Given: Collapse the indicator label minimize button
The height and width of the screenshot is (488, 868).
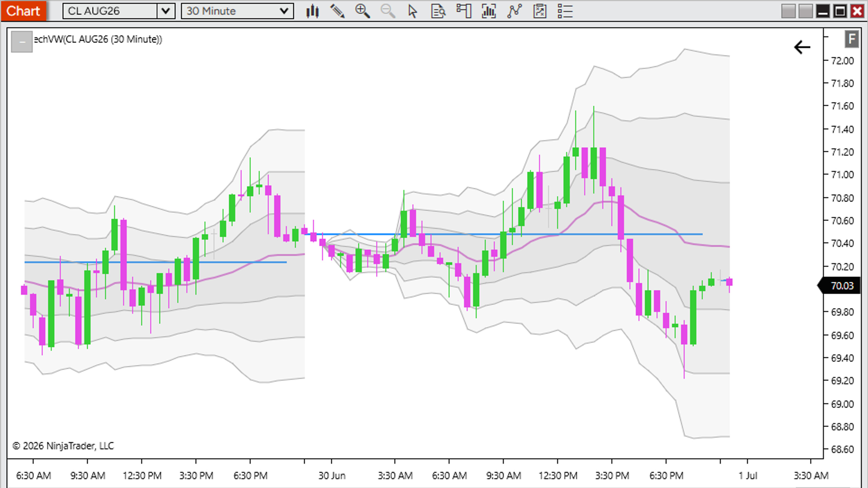Looking at the screenshot, I should 22,42.
